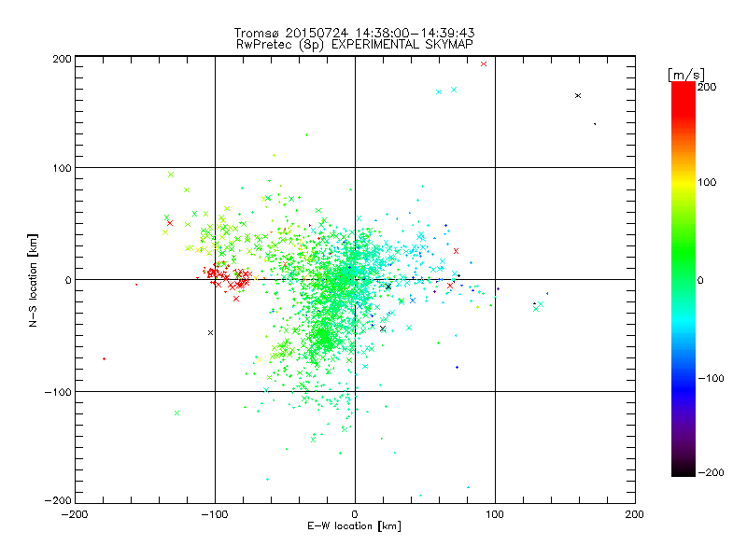Click the N-S axis '-200' tick label
The image size is (747, 560).
(x=58, y=500)
